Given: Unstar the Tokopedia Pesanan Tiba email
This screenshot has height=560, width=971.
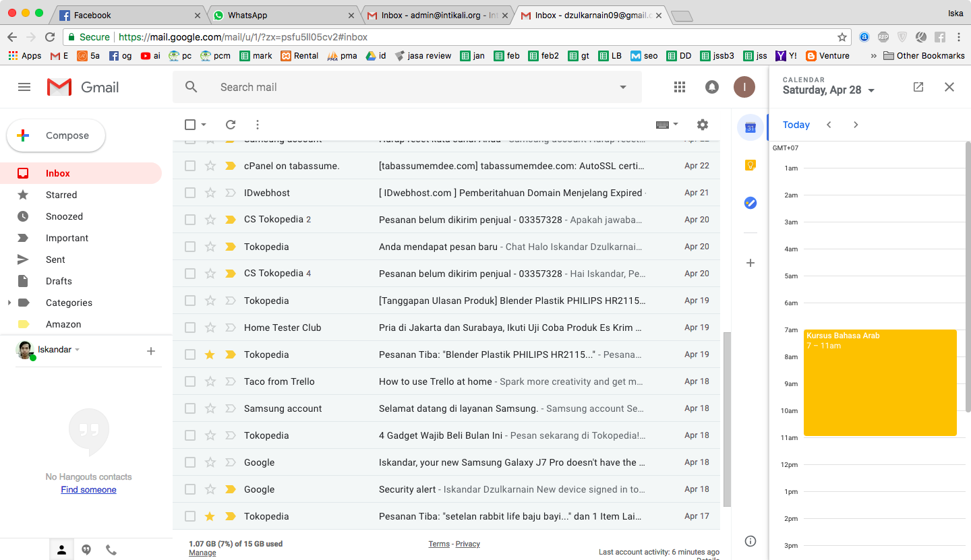Looking at the screenshot, I should coord(210,354).
